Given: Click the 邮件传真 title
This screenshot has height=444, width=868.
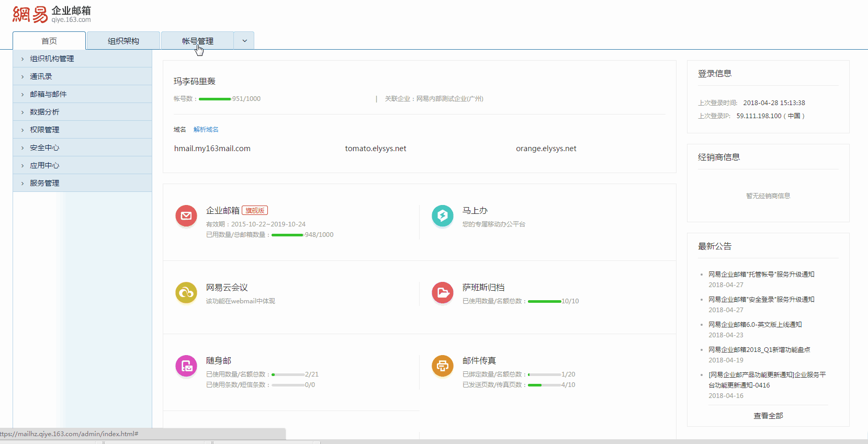Looking at the screenshot, I should [479, 361].
